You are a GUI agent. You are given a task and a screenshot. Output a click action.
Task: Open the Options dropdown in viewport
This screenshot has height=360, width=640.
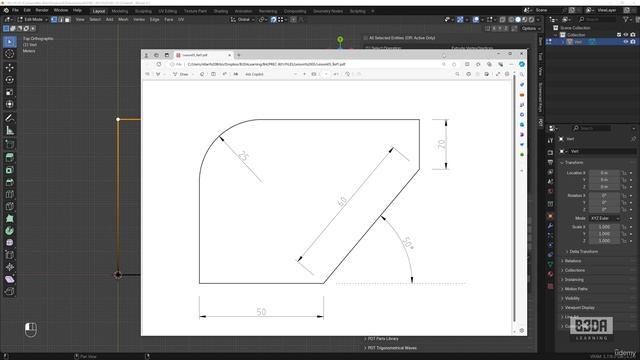coord(531,29)
